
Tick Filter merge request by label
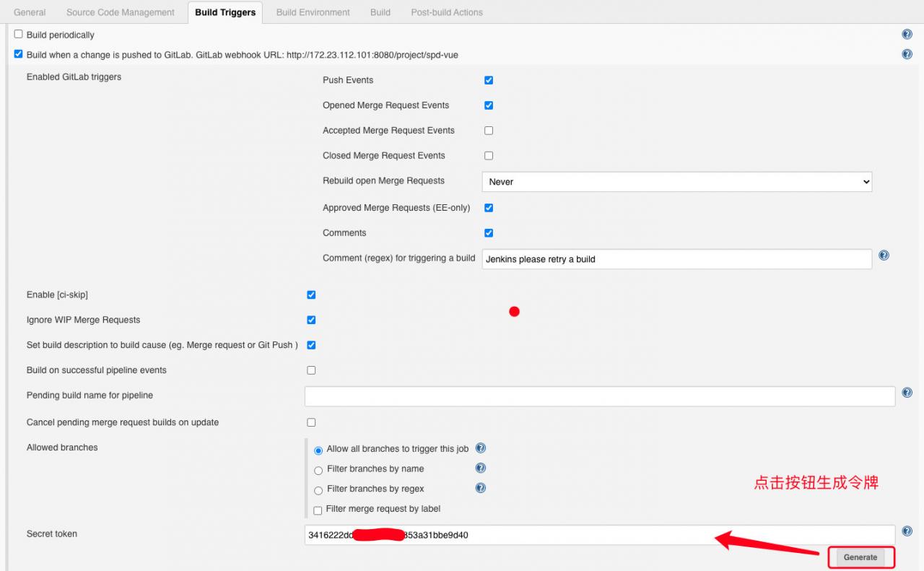click(x=318, y=511)
